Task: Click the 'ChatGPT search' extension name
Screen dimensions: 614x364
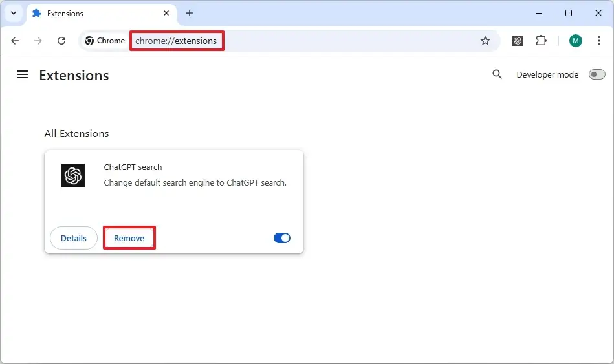Action: tap(133, 167)
